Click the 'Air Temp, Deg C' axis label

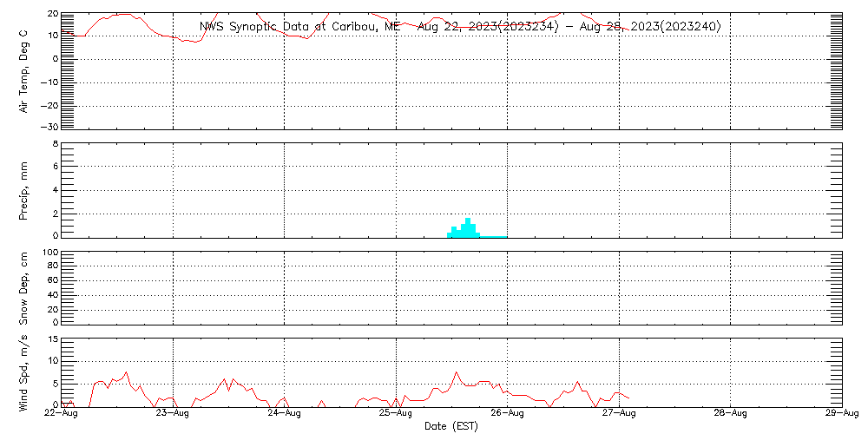point(23,70)
